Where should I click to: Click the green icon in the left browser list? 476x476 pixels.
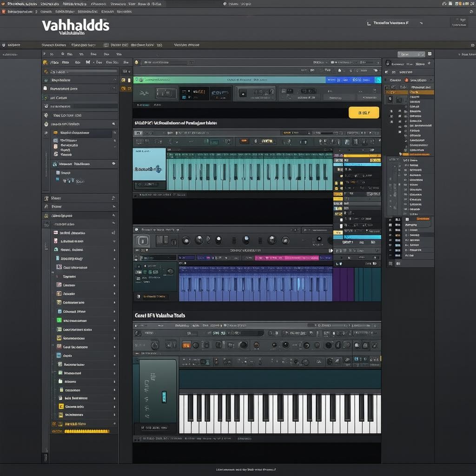[x=59, y=320]
